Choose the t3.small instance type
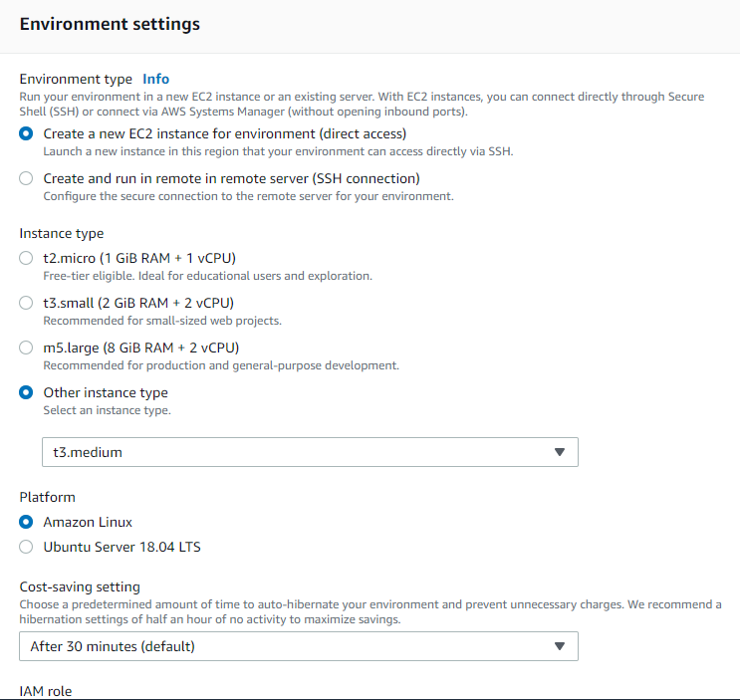The image size is (740, 700). 26,303
